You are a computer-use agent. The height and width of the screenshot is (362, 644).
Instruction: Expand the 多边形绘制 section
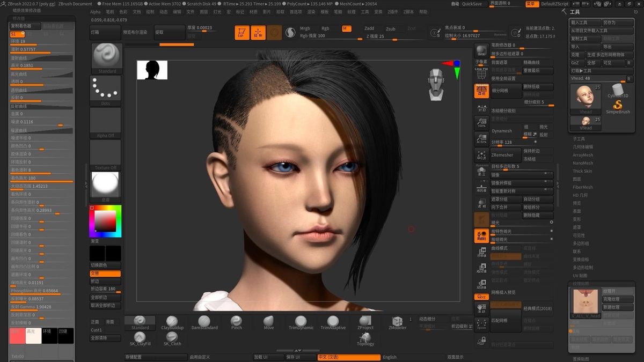[583, 267]
